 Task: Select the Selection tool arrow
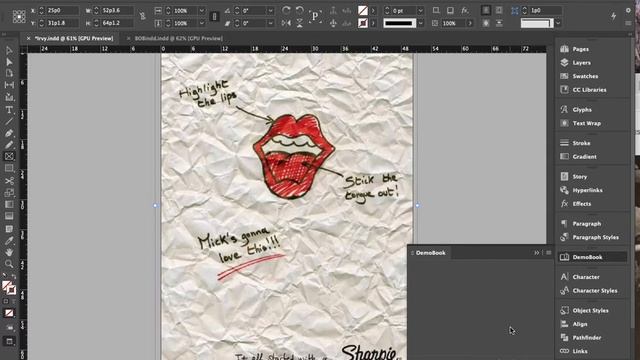pyautogui.click(x=9, y=50)
